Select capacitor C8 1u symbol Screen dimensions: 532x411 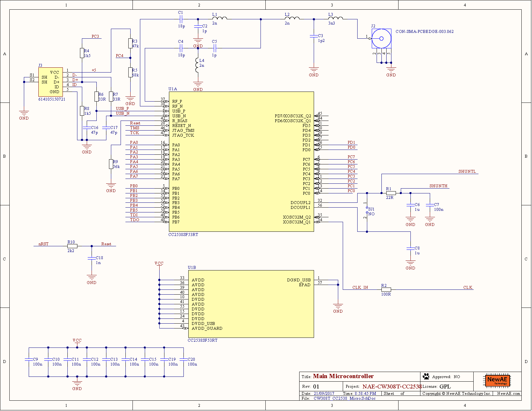click(410, 249)
